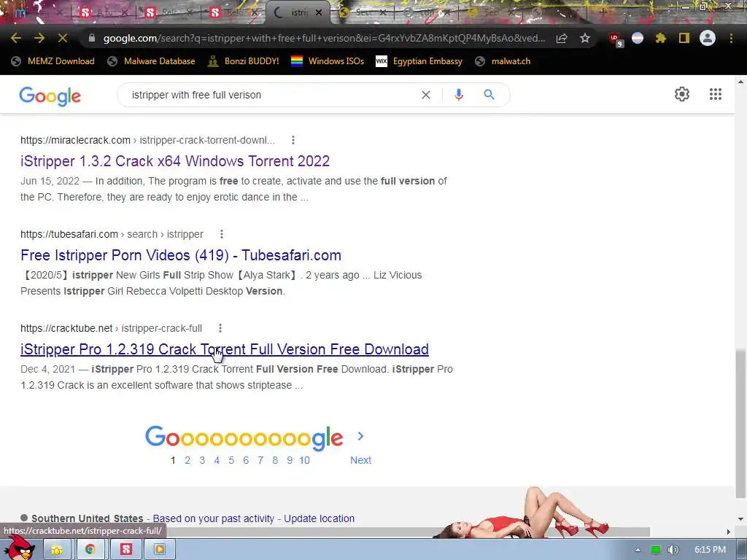Click the striped flag extension icon

(638, 38)
